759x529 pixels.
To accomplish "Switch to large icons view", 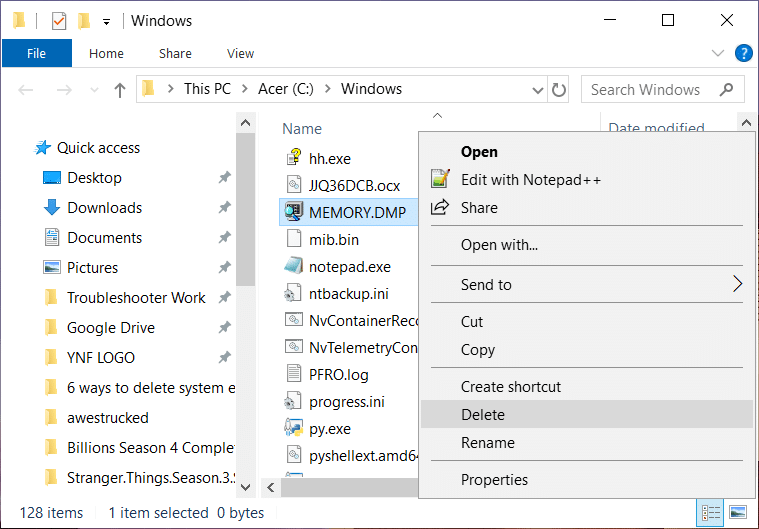I will point(737,512).
